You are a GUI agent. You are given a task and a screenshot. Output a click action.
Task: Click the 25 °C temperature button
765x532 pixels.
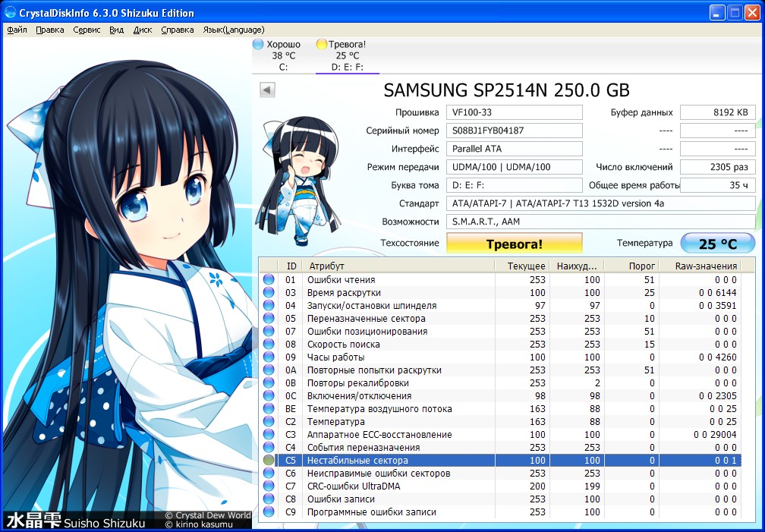[718, 243]
